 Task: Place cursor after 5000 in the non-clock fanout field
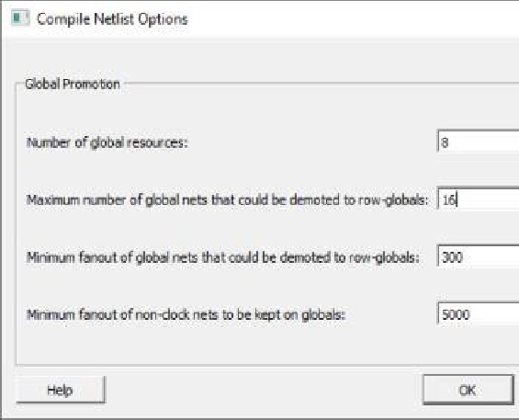click(x=471, y=314)
